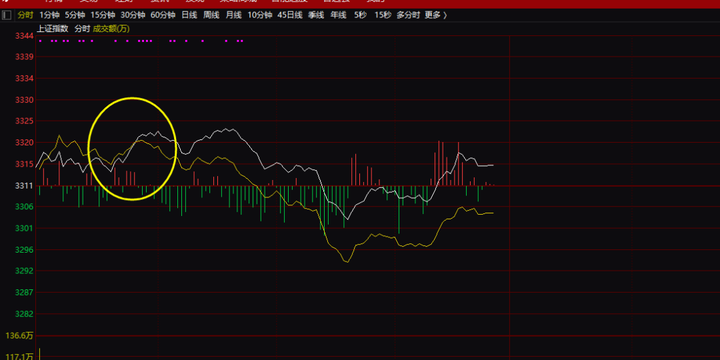Viewport: 720px width, 360px height.
Task: Expand the 更多 periods list
Action: tap(435, 15)
